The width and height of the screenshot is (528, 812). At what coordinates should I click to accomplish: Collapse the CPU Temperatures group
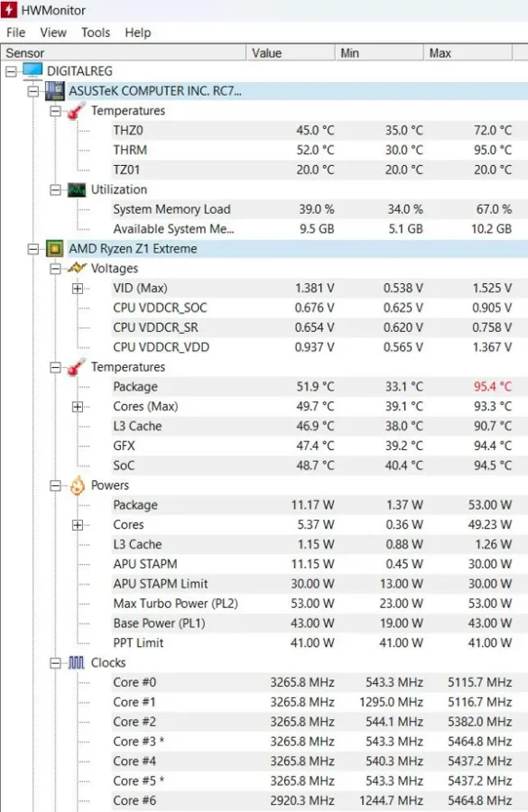55,367
